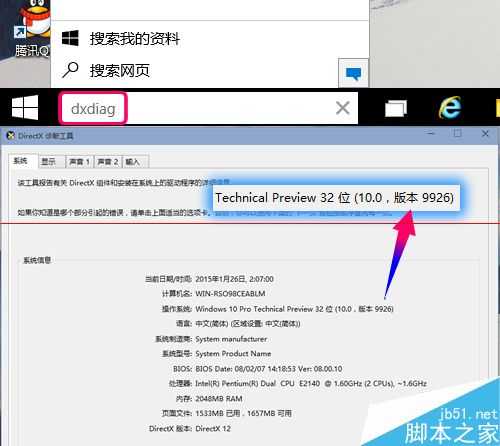Switch to the 输入 tab
The width and height of the screenshot is (500, 446).
(135, 162)
